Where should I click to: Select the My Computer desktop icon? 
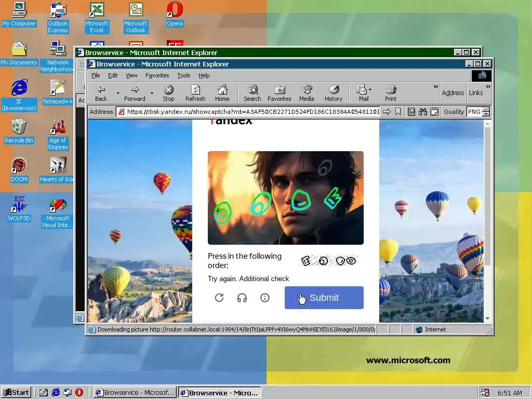19,14
